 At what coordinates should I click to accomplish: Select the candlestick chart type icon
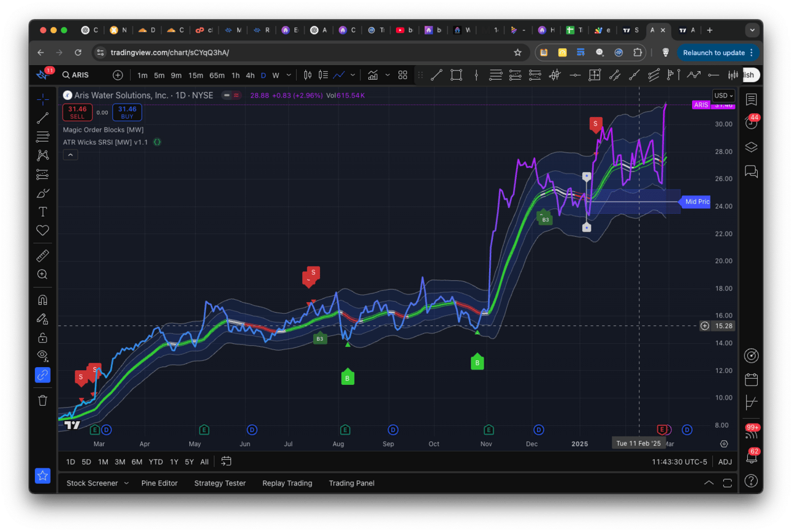pyautogui.click(x=308, y=75)
